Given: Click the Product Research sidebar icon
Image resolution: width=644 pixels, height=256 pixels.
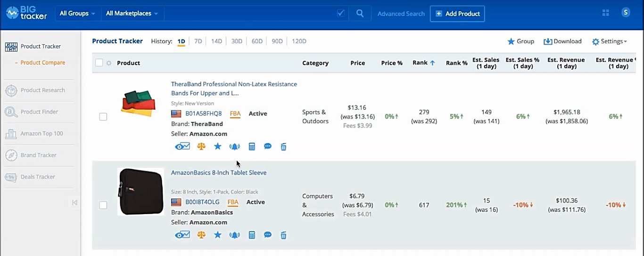Looking at the screenshot, I should [11, 90].
